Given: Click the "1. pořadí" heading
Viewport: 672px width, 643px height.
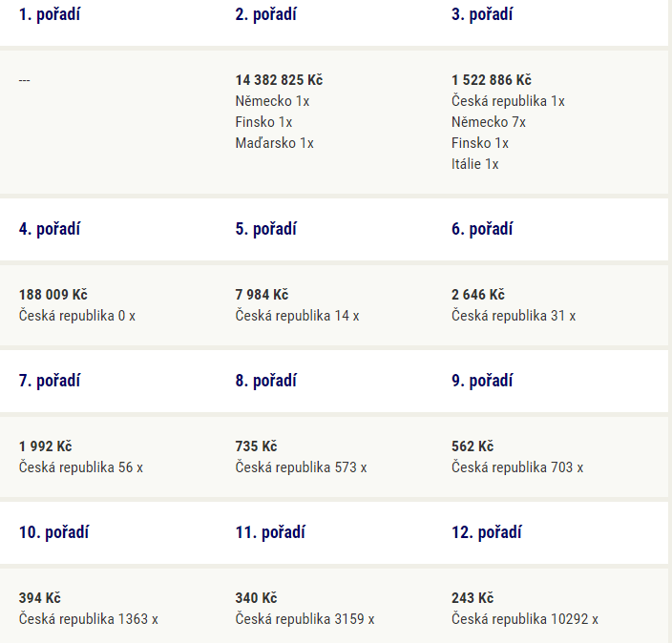Looking at the screenshot, I should [x=50, y=15].
